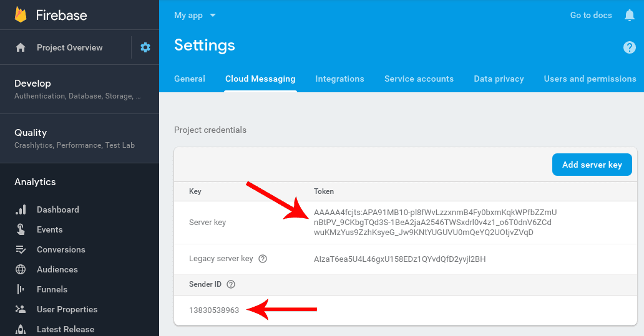Viewport: 644px width, 336px height.
Task: Open the help question mark icon
Action: [629, 47]
